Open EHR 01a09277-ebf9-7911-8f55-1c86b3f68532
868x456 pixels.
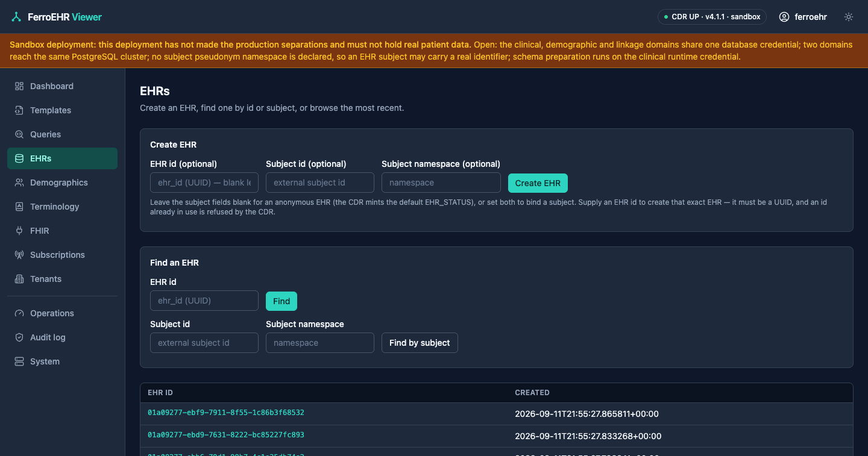pyautogui.click(x=226, y=413)
